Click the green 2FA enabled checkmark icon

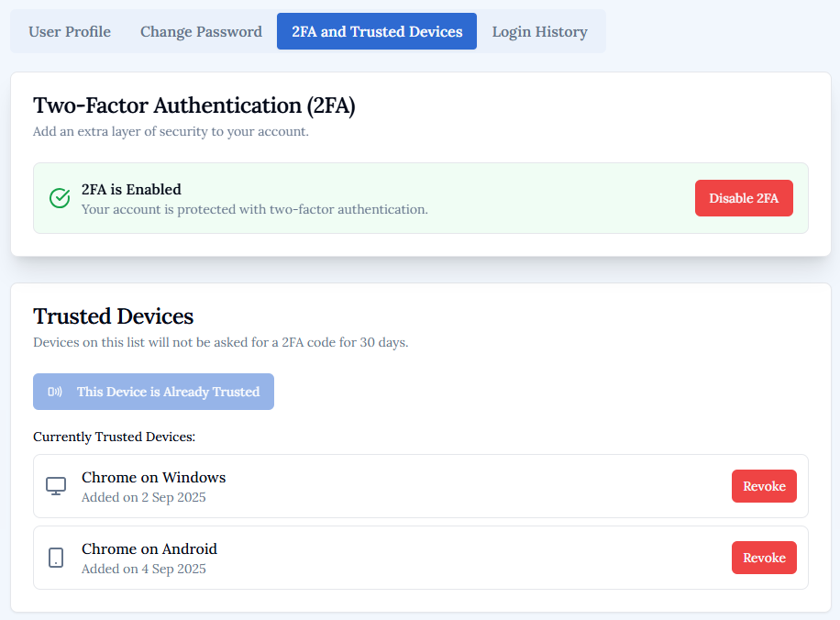(59, 198)
